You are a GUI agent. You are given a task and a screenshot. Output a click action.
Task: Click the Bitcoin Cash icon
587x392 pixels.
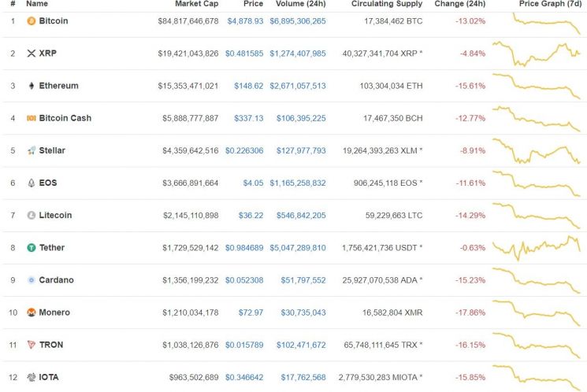pyautogui.click(x=32, y=118)
